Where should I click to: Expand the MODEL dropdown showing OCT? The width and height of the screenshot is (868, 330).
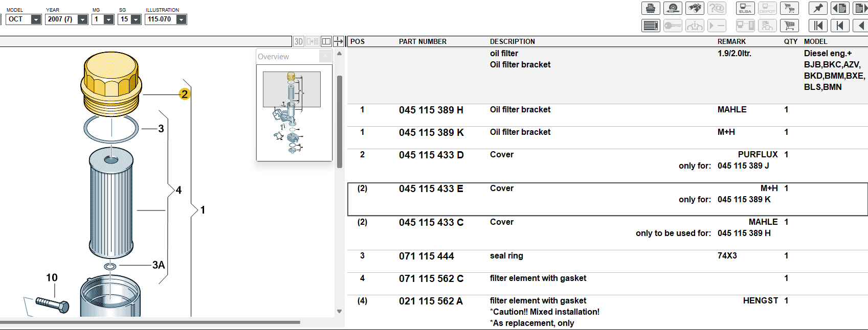pyautogui.click(x=36, y=19)
